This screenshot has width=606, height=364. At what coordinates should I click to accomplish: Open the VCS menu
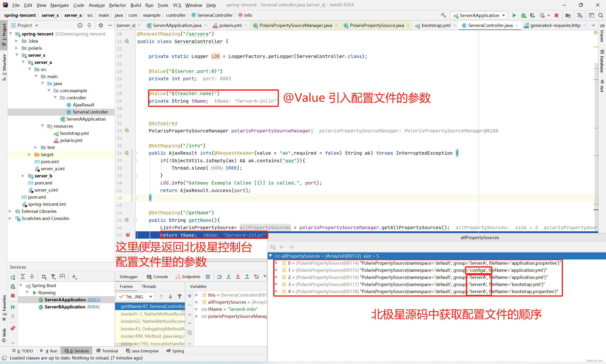[x=177, y=5]
